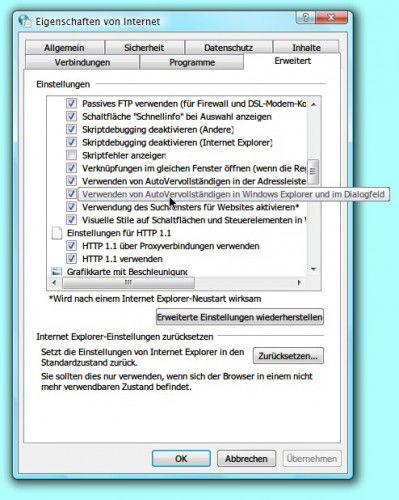Uncheck Skriptdebugging deaktivieren (Internet Explorer)
Image resolution: width=399 pixels, height=500 pixels.
(71, 142)
